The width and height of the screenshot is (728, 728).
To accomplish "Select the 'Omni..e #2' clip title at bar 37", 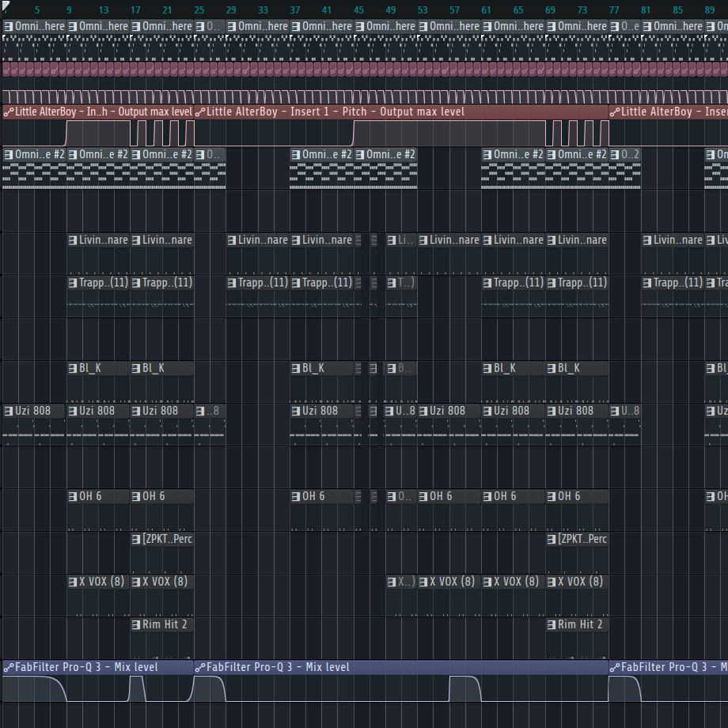I will coord(328,154).
